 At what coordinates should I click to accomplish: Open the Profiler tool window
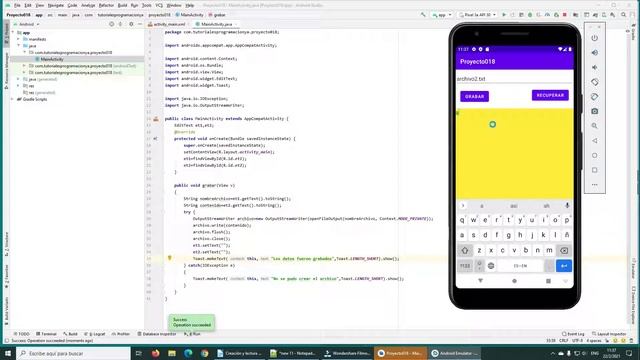click(x=121, y=334)
